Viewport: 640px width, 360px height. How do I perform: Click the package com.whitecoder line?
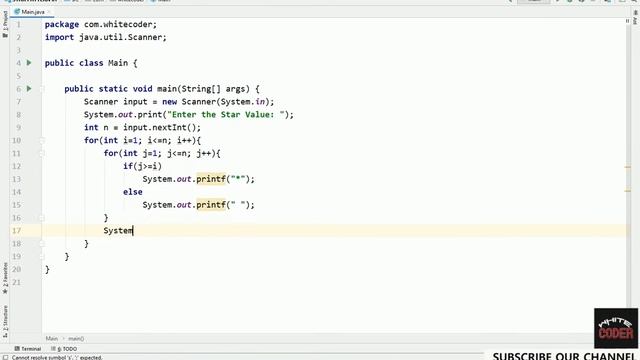pyautogui.click(x=100, y=24)
